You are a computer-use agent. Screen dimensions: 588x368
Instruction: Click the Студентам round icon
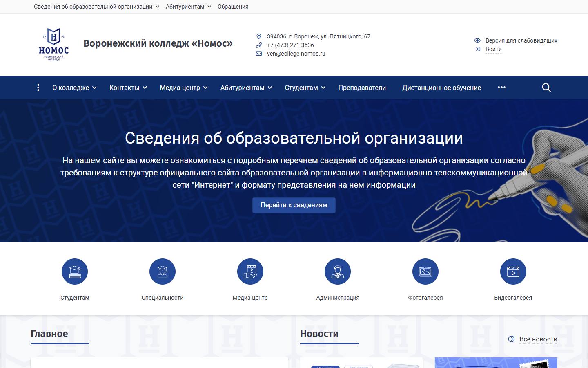(75, 272)
